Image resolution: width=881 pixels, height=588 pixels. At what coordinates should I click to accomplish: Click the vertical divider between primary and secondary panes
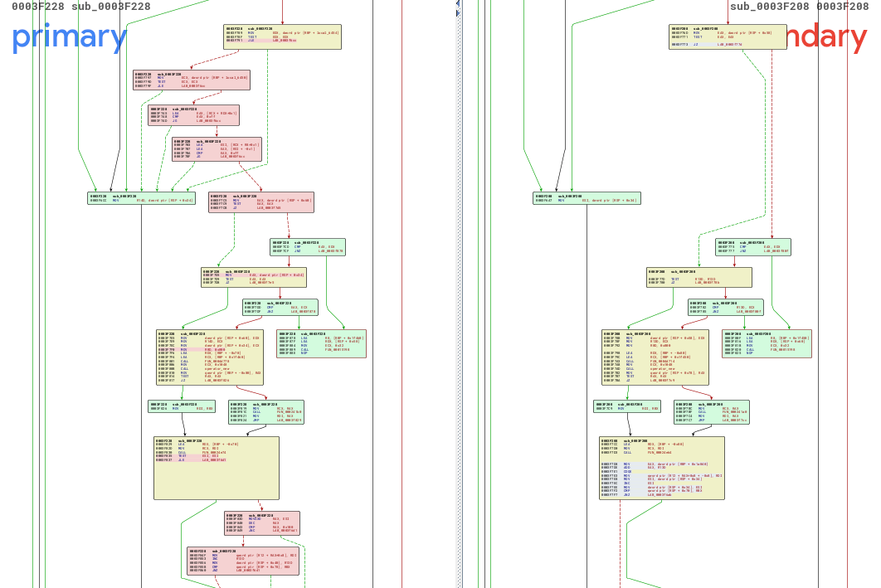coord(458,290)
